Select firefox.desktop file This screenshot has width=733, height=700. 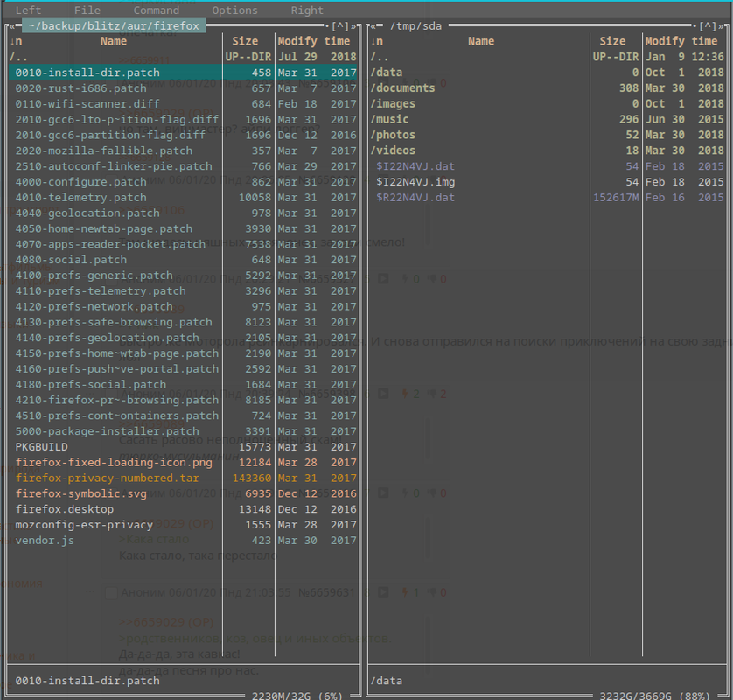[183, 509]
